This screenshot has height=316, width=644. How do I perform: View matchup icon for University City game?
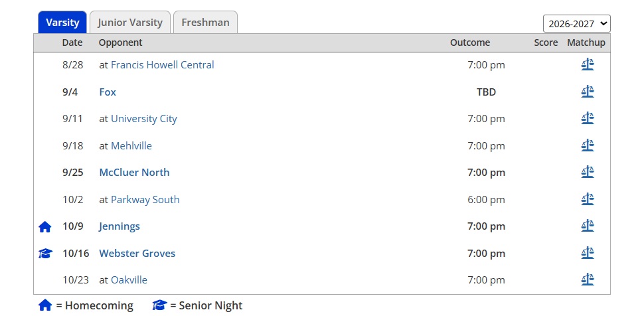click(588, 118)
